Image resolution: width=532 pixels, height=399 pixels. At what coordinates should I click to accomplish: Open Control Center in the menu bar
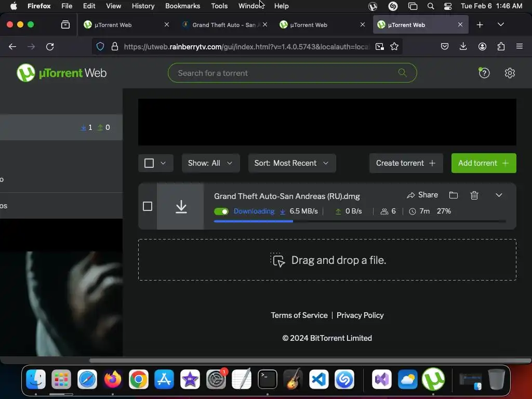448,6
